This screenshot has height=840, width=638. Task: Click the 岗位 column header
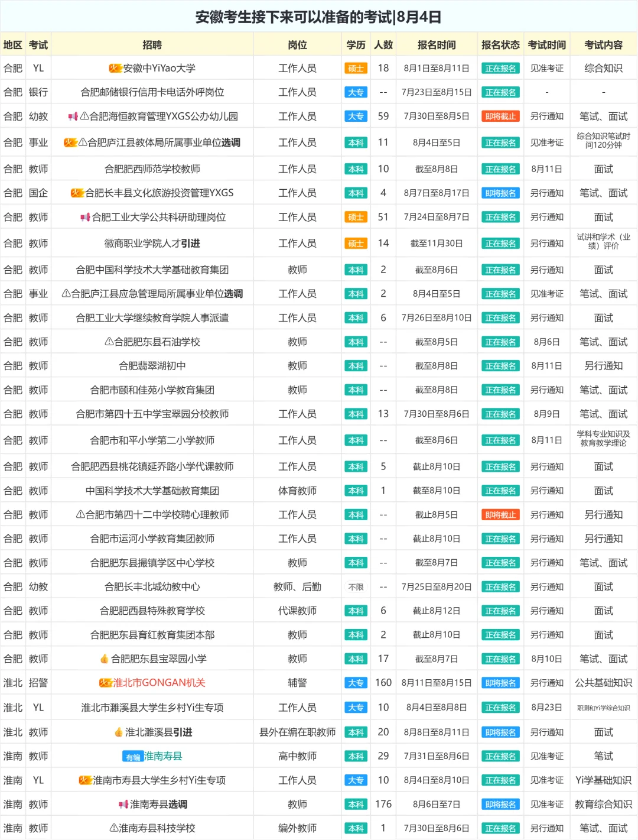click(298, 45)
